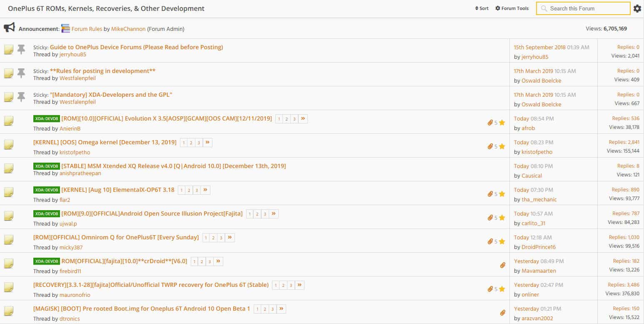Go to page 3 of Omega kernel thread

coord(199,143)
